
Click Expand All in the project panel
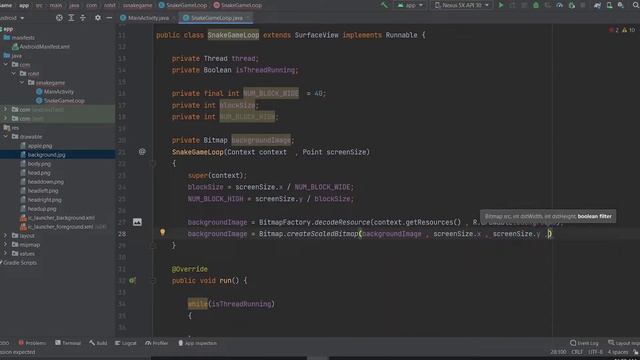tap(71, 18)
